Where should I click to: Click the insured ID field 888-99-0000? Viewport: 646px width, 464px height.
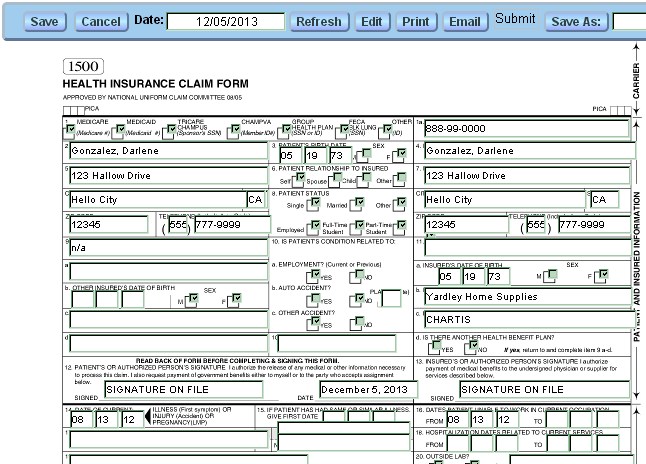click(x=525, y=129)
